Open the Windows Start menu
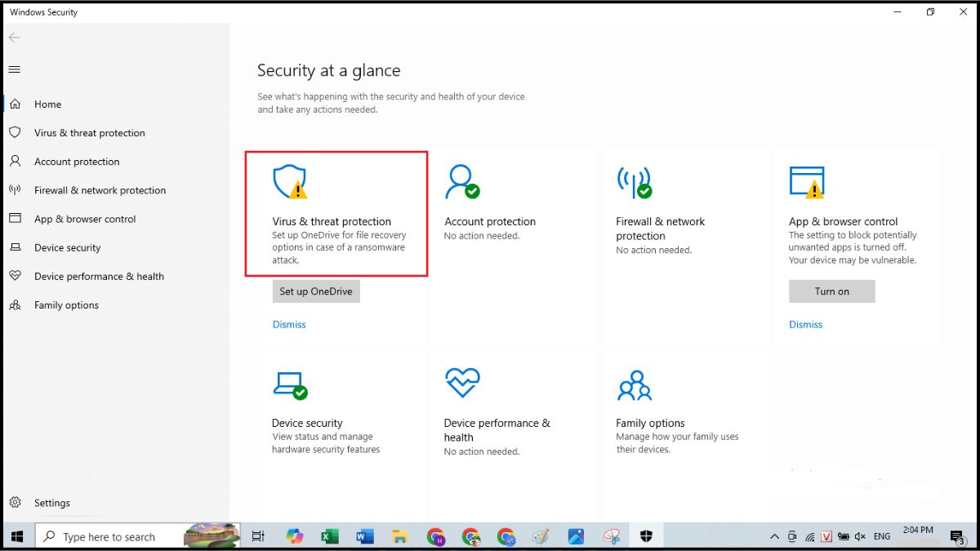 coord(16,536)
